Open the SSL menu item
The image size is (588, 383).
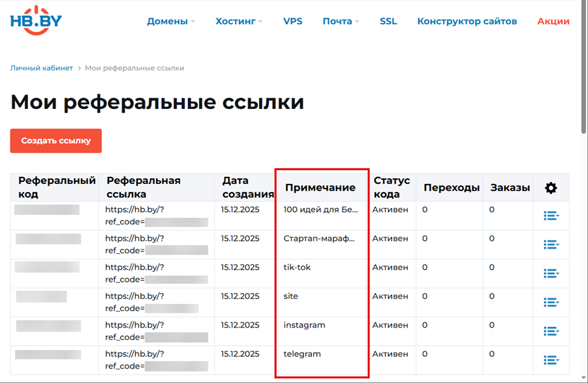point(388,22)
